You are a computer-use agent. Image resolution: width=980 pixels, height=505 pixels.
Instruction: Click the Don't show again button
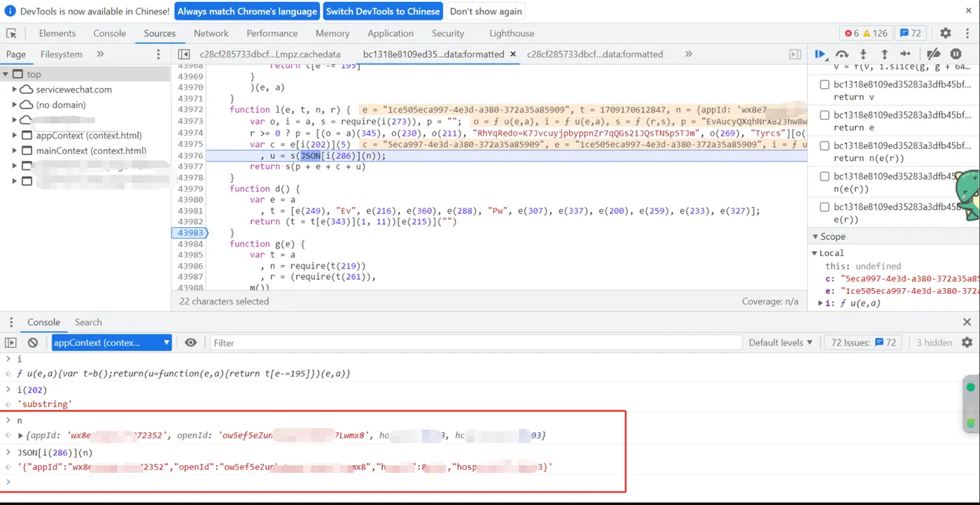[x=486, y=11]
